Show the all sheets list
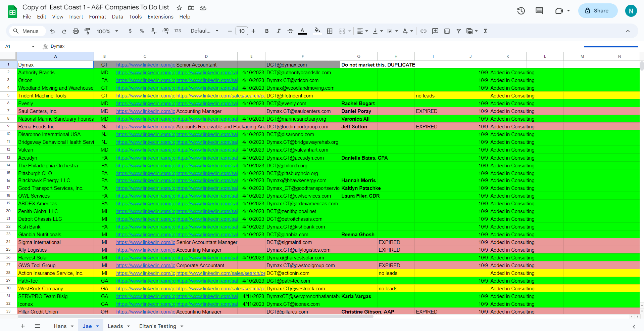This screenshot has width=644, height=331. (x=38, y=326)
